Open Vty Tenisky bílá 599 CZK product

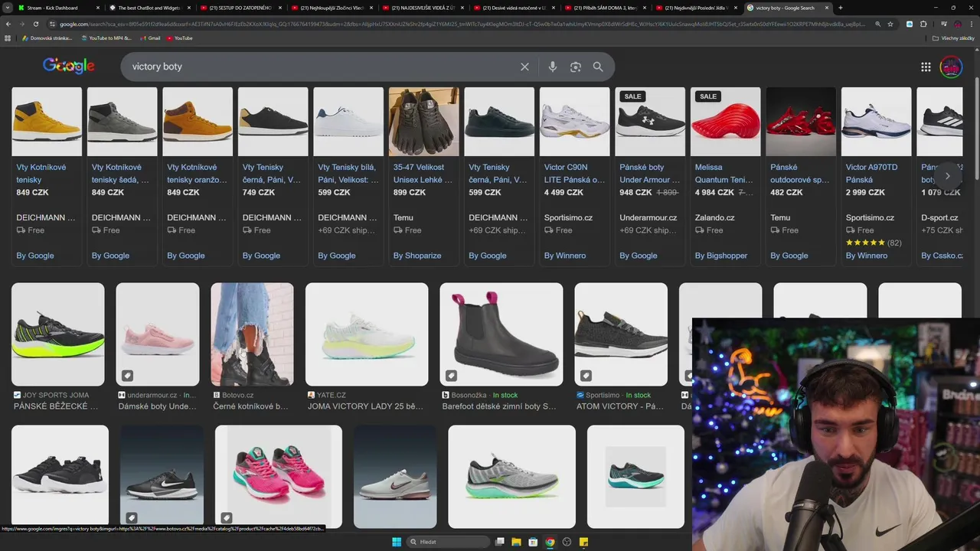point(348,176)
